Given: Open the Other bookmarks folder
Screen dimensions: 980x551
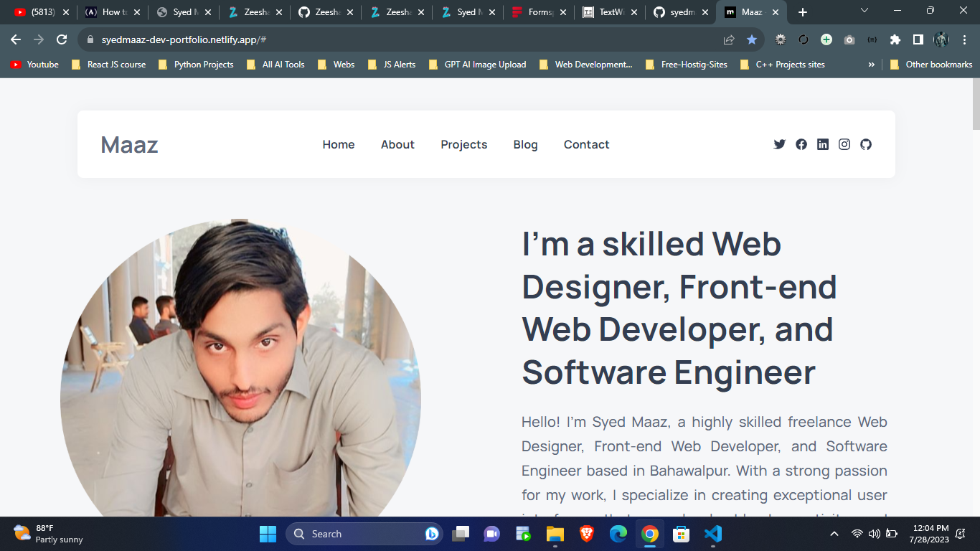Looking at the screenshot, I should pyautogui.click(x=931, y=65).
